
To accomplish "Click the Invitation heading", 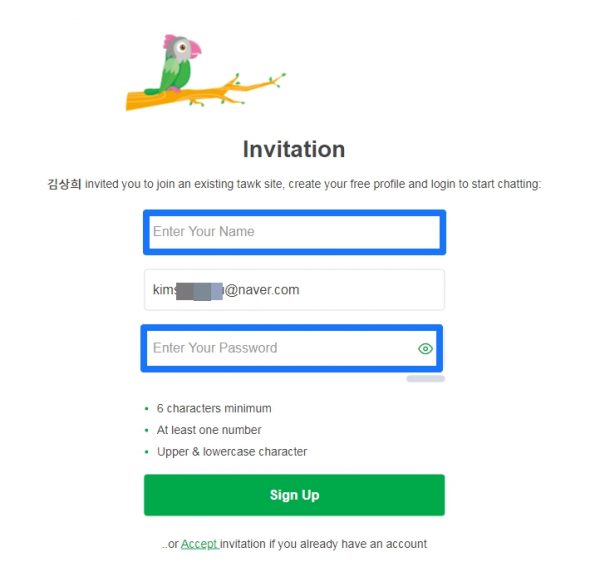I will point(294,150).
